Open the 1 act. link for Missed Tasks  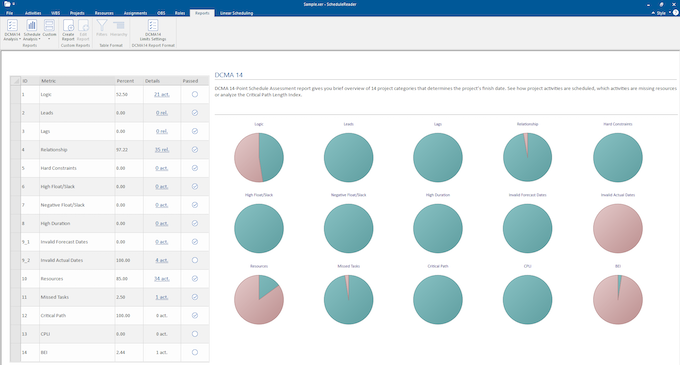coord(162,297)
